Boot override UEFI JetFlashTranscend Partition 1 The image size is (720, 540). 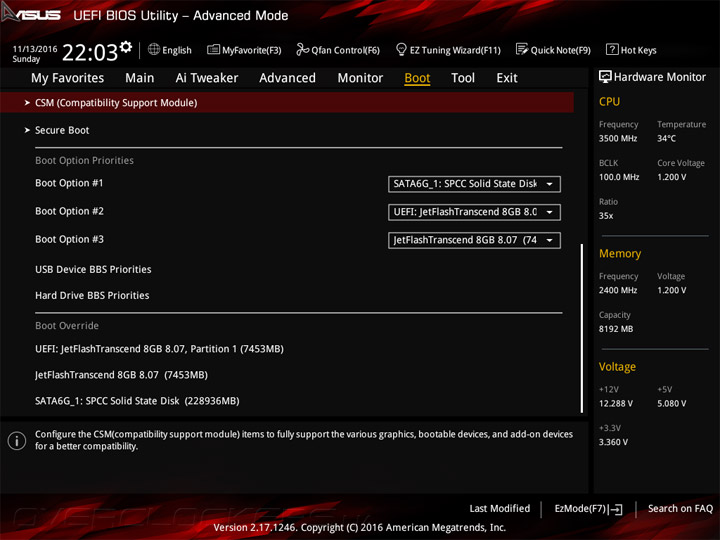(159, 349)
